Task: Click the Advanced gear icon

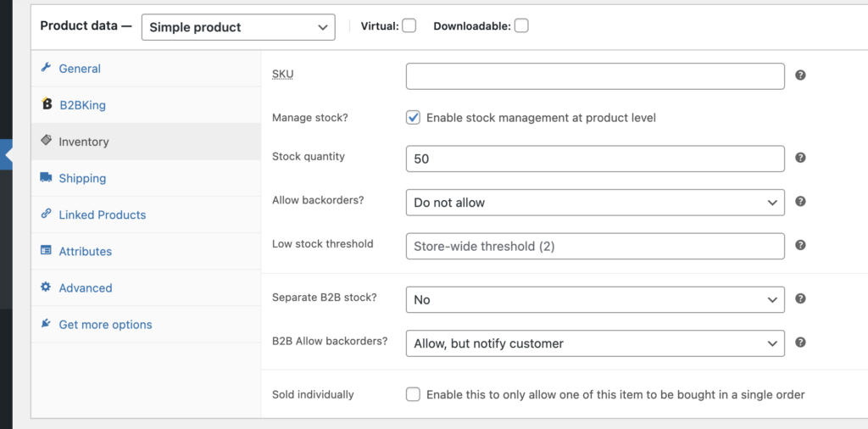Action: coord(46,287)
